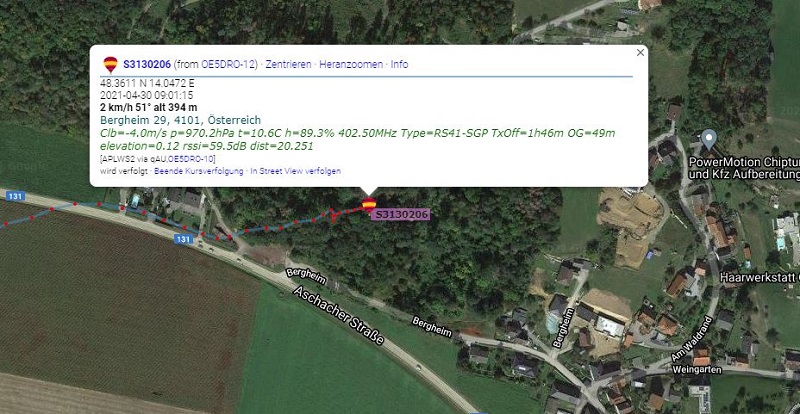800x414 pixels.
Task: Click the balloon icon in popup header
Action: click(x=110, y=64)
